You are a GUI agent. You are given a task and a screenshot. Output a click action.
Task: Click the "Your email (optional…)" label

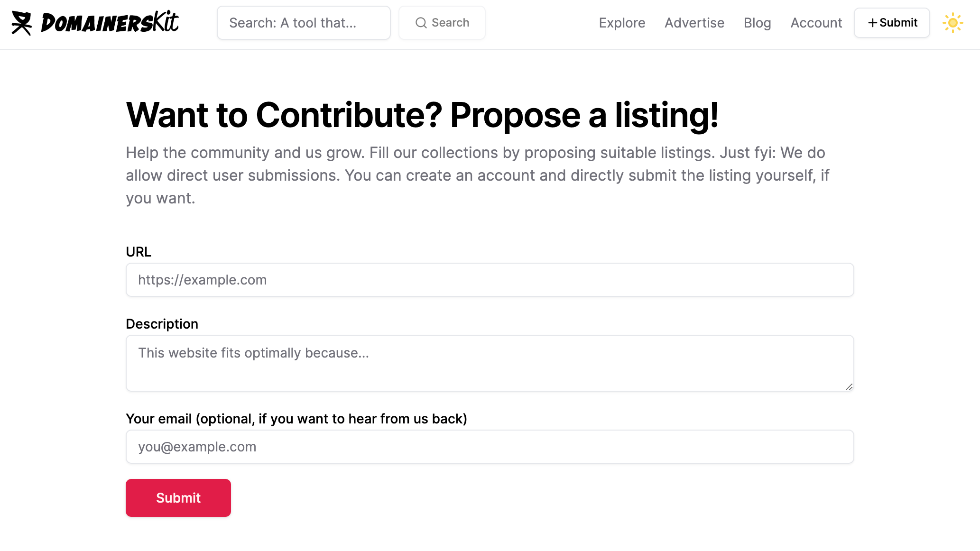296,419
